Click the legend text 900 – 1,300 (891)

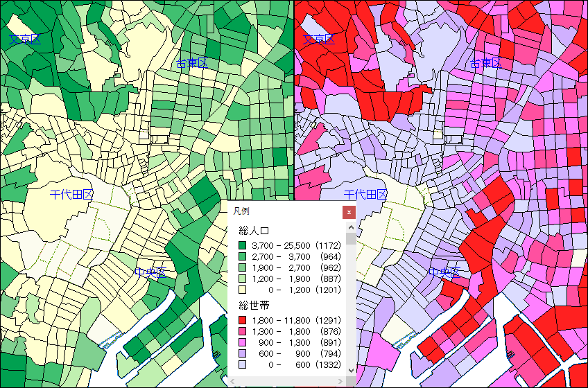pos(300,343)
